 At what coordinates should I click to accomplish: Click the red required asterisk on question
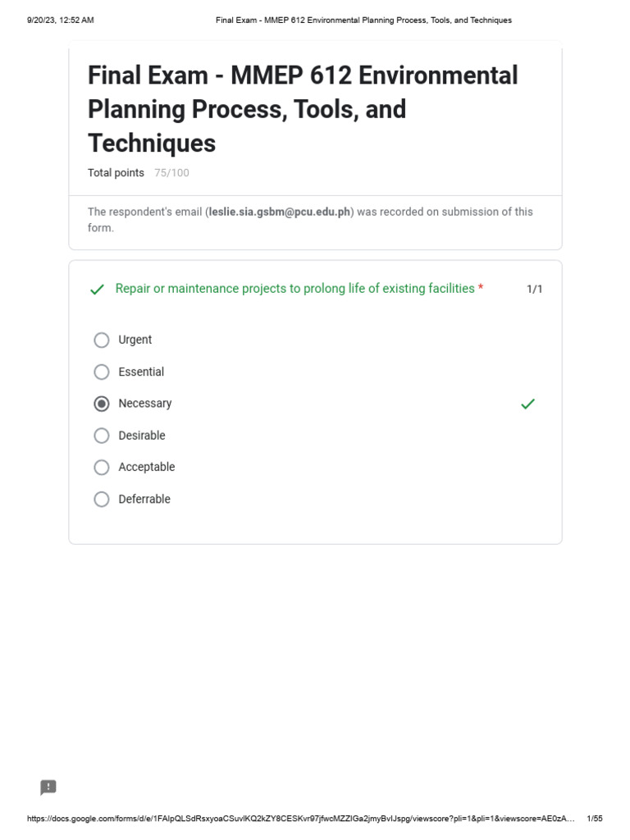pyautogui.click(x=481, y=289)
